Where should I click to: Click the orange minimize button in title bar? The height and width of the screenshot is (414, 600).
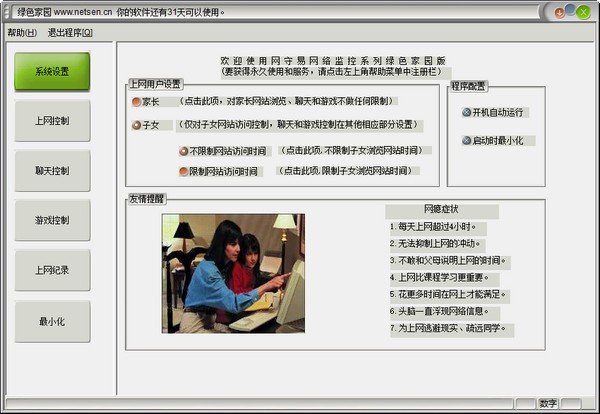[x=562, y=11]
